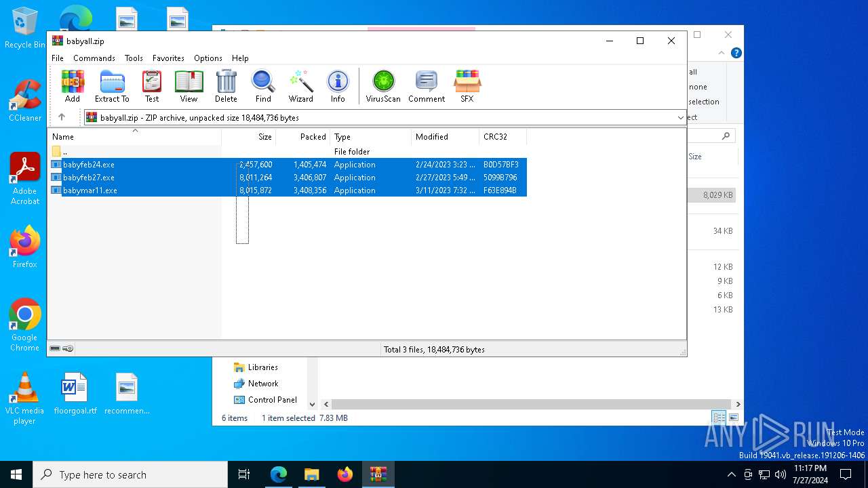Open the Options menu
The image size is (868, 488).
pyautogui.click(x=208, y=58)
